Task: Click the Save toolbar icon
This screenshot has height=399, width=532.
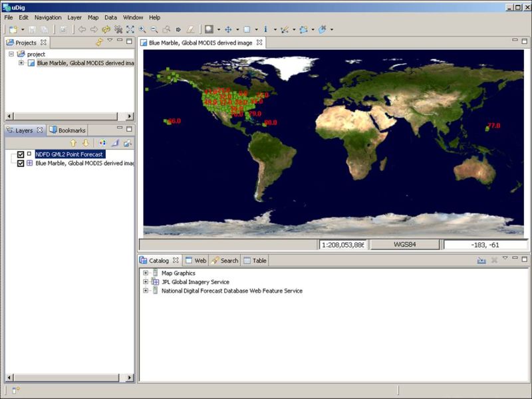Action: [x=32, y=29]
